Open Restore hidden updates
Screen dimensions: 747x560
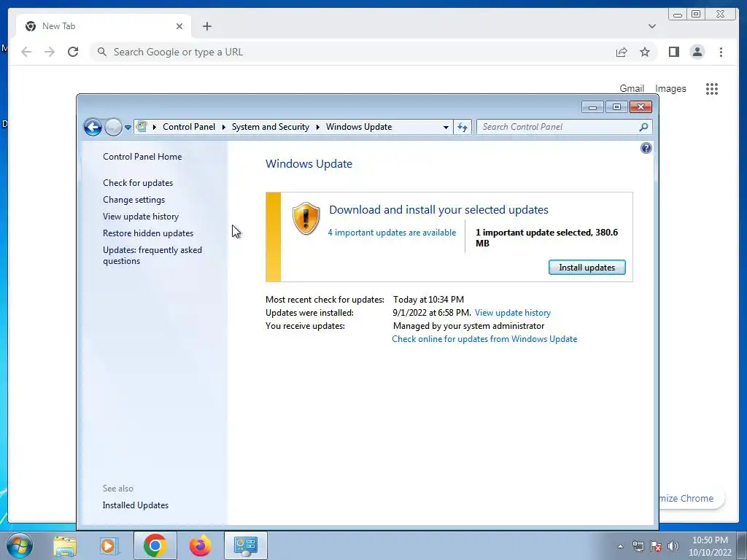click(147, 233)
